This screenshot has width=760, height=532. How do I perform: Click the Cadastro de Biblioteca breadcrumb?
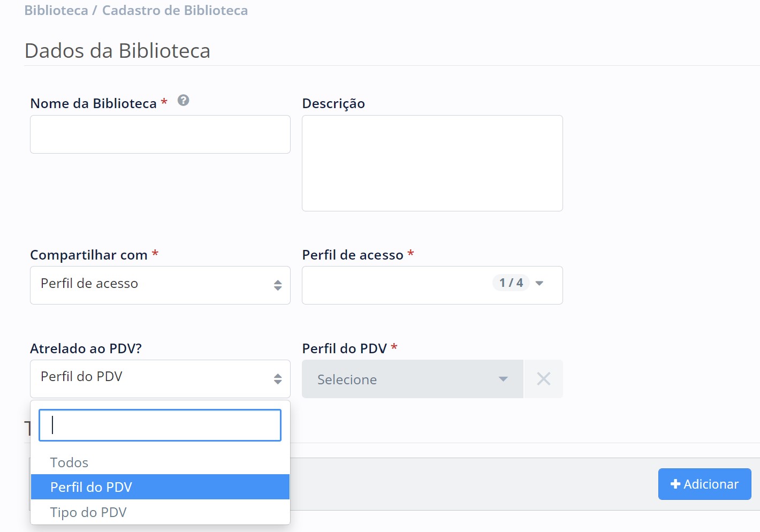coord(175,10)
